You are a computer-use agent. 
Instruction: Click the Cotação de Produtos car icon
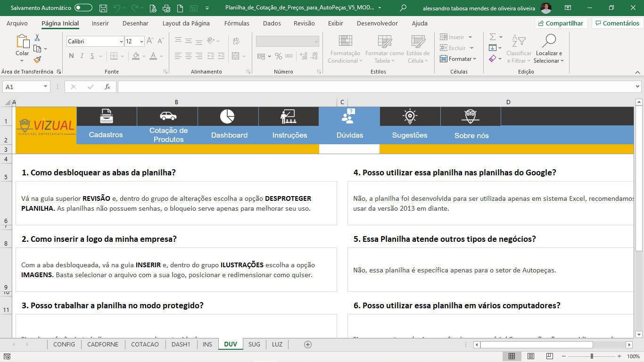(x=167, y=116)
